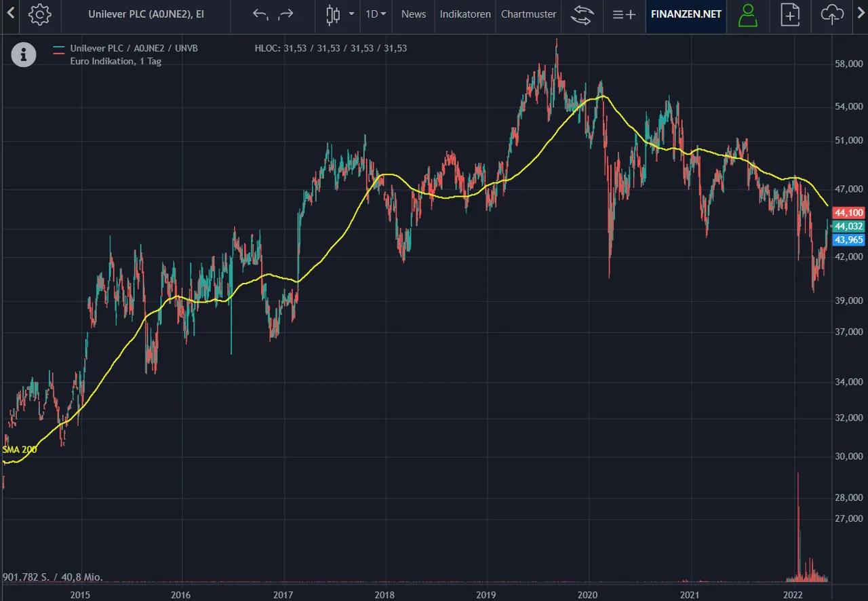Click the 2016 time axis label
The height and width of the screenshot is (601, 868).
coord(181,595)
